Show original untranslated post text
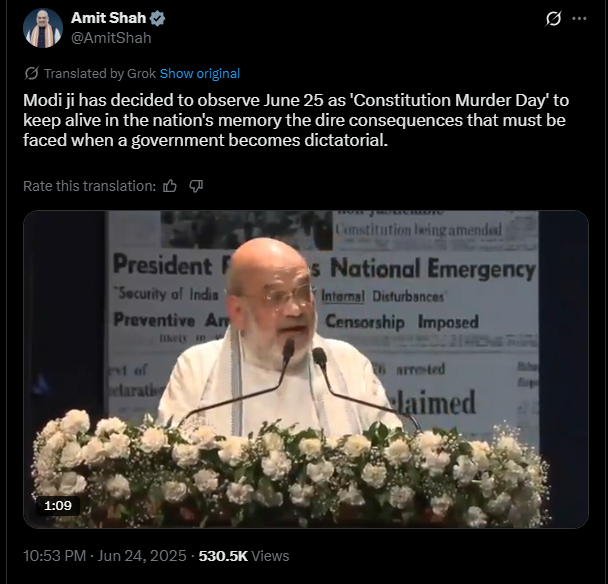Viewport: 608px width, 584px height. [x=200, y=73]
